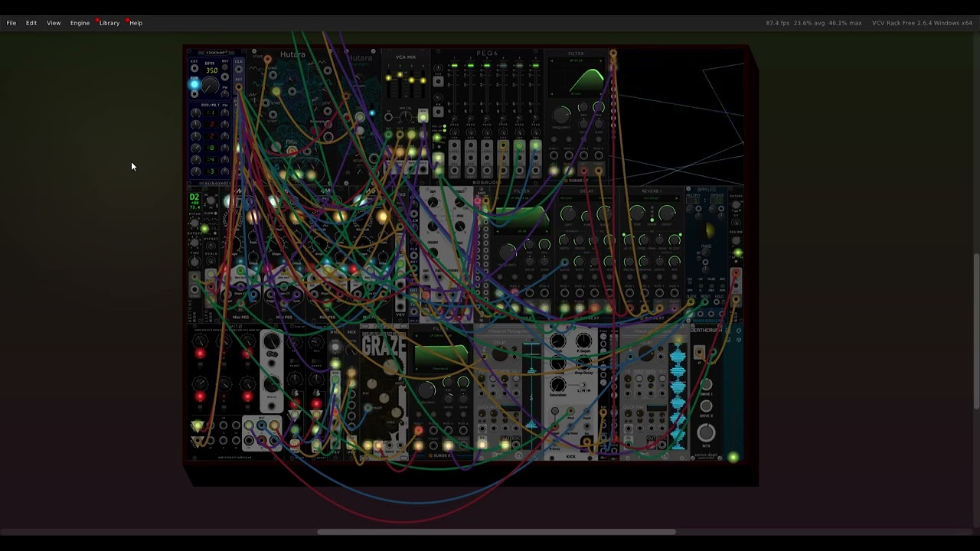Click the upper Filter's red-cabled LEFT output jack

(583, 171)
